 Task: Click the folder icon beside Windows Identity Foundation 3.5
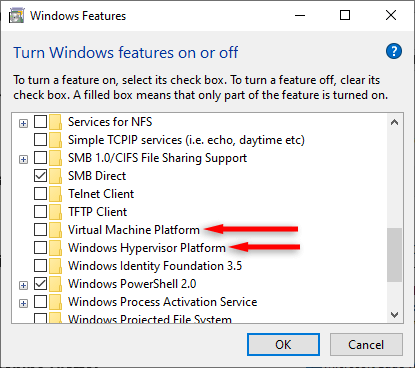click(x=55, y=266)
